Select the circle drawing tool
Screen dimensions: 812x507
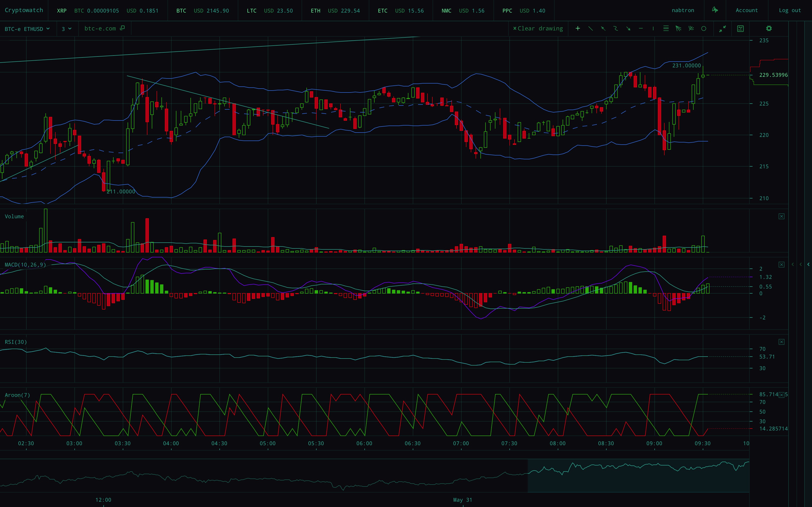click(704, 28)
